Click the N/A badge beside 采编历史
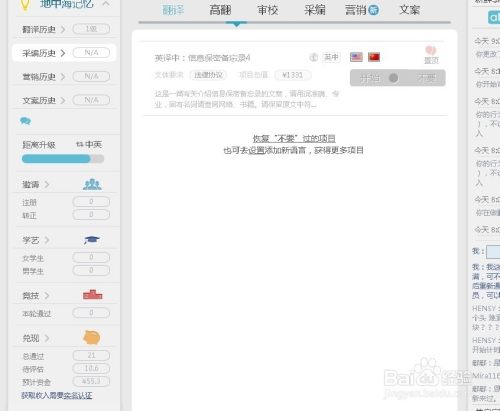This screenshot has height=411, width=500. point(91,53)
